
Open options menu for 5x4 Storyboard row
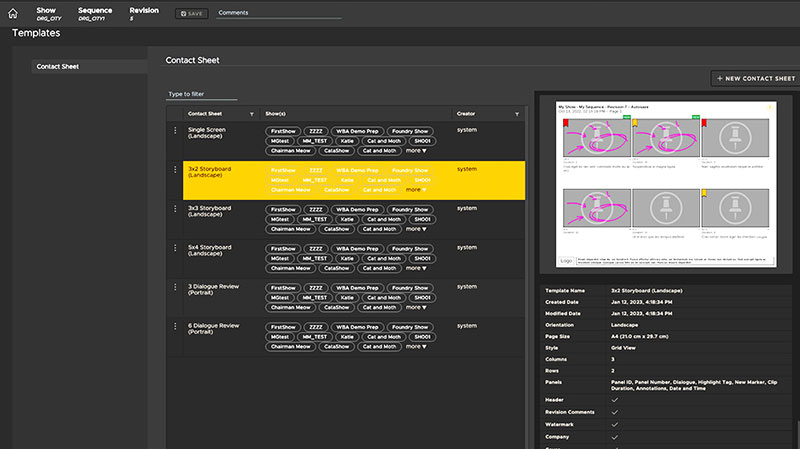175,248
